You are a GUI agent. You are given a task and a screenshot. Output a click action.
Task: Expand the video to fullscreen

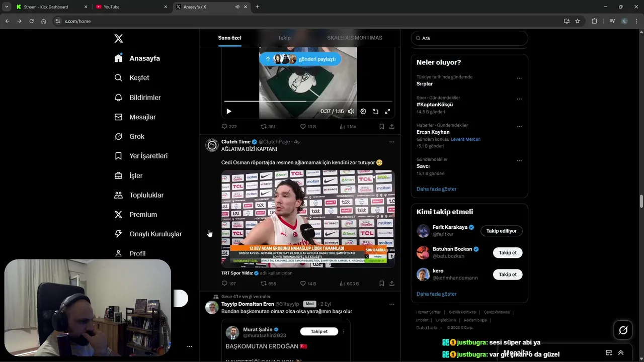[387, 112]
